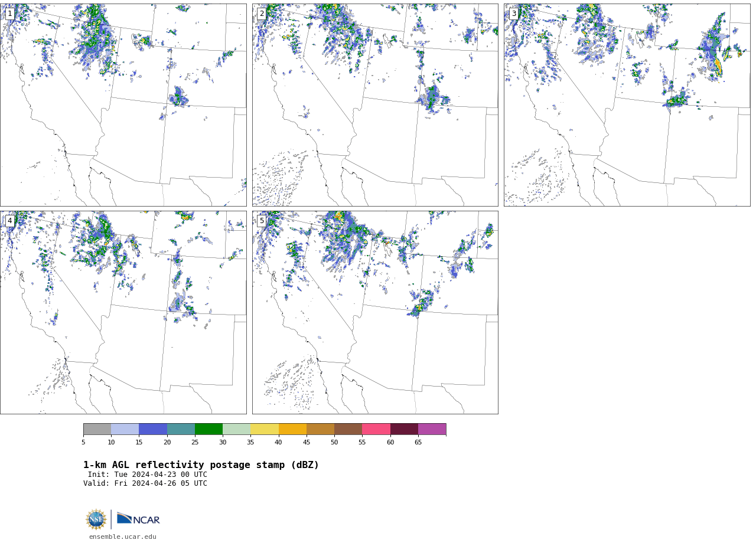The height and width of the screenshot is (543, 756).
Task: Click the brown 50-55 dBZ swatch
Action: point(348,429)
